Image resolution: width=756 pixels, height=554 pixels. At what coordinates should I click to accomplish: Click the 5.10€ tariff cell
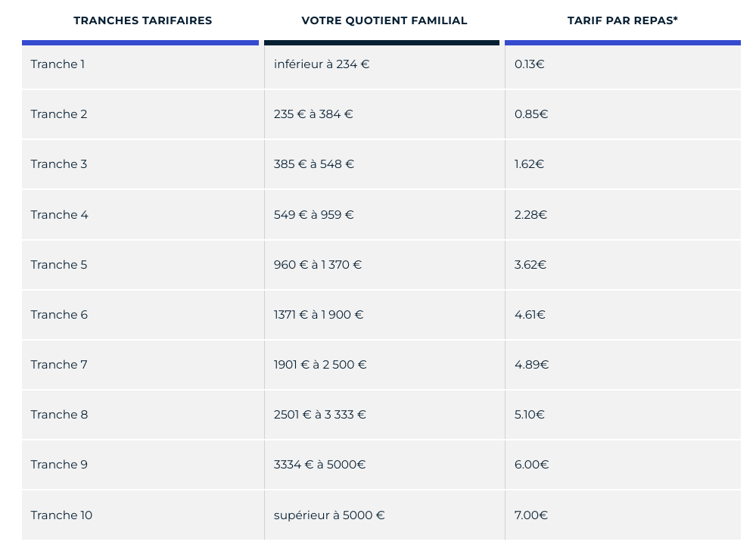(x=530, y=415)
